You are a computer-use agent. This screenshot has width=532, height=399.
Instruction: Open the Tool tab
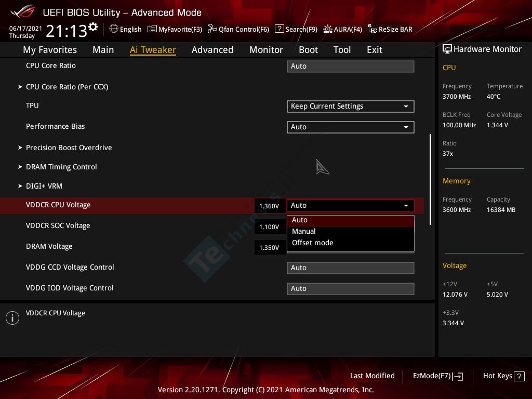click(342, 50)
